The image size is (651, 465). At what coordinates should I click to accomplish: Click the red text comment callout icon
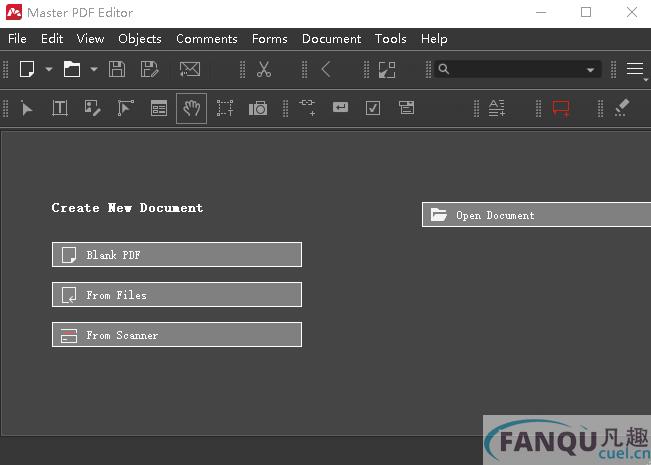point(561,109)
